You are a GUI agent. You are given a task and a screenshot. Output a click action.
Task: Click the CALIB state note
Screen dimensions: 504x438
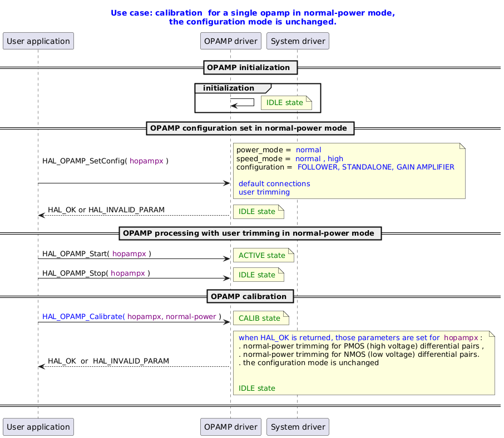coord(261,318)
